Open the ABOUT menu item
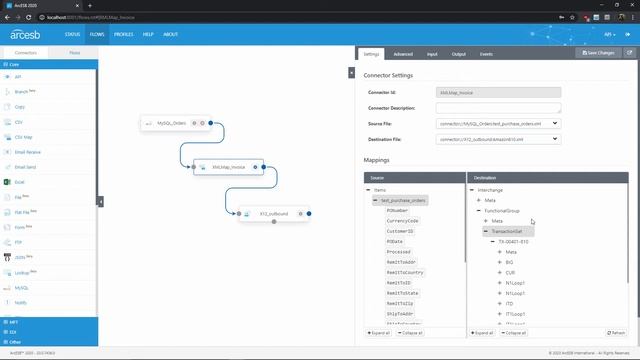This screenshot has height=360, width=640. 171,34
